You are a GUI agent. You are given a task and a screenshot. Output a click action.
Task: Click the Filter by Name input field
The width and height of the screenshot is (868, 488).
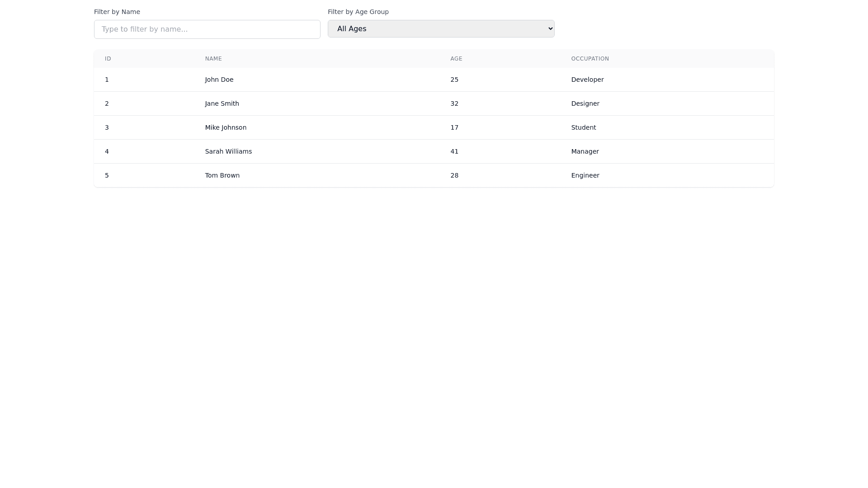click(x=207, y=29)
